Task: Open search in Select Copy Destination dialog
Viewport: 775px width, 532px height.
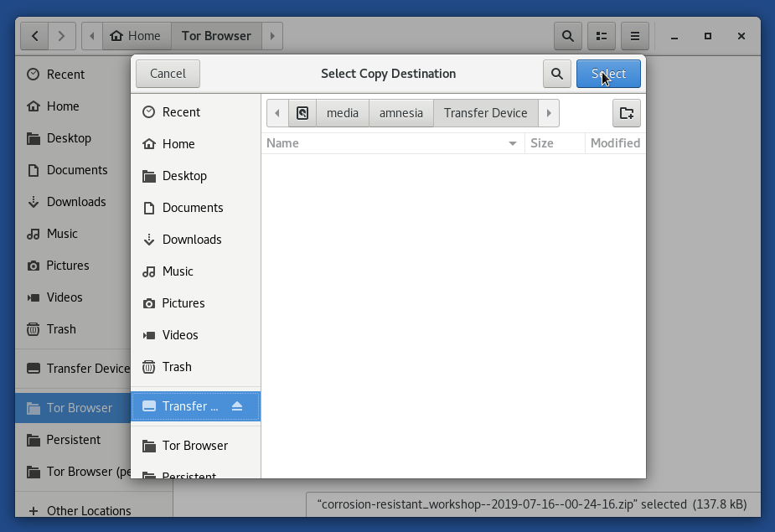Action: 557,74
